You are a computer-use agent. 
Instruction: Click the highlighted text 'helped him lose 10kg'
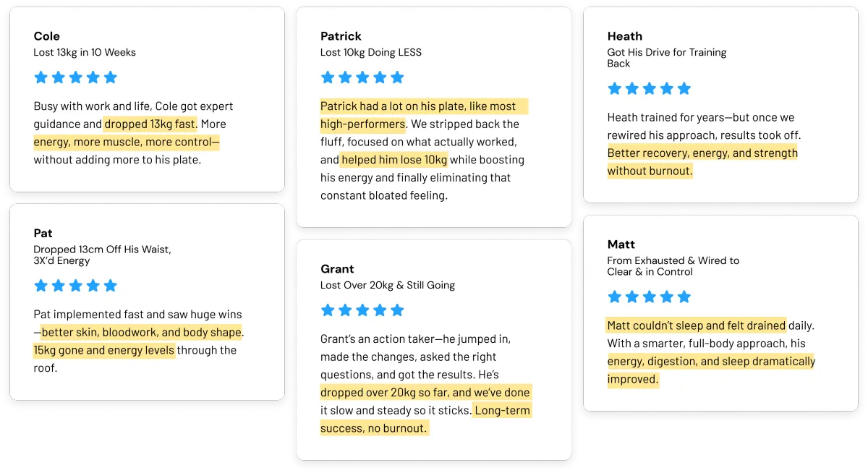(394, 160)
